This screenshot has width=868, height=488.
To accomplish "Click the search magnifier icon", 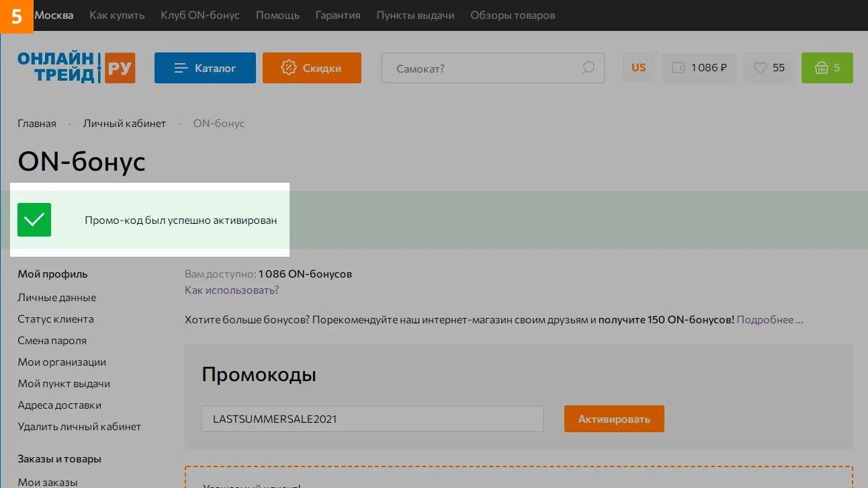I will click(588, 68).
